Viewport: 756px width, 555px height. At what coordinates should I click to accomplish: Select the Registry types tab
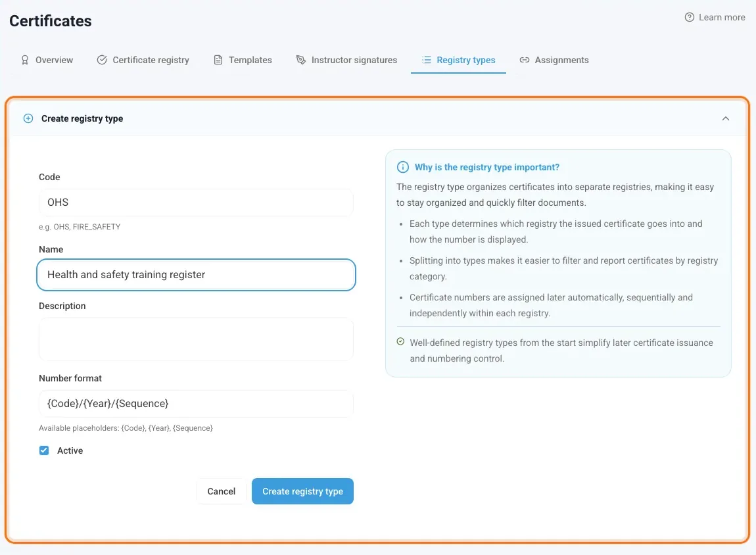(x=458, y=60)
